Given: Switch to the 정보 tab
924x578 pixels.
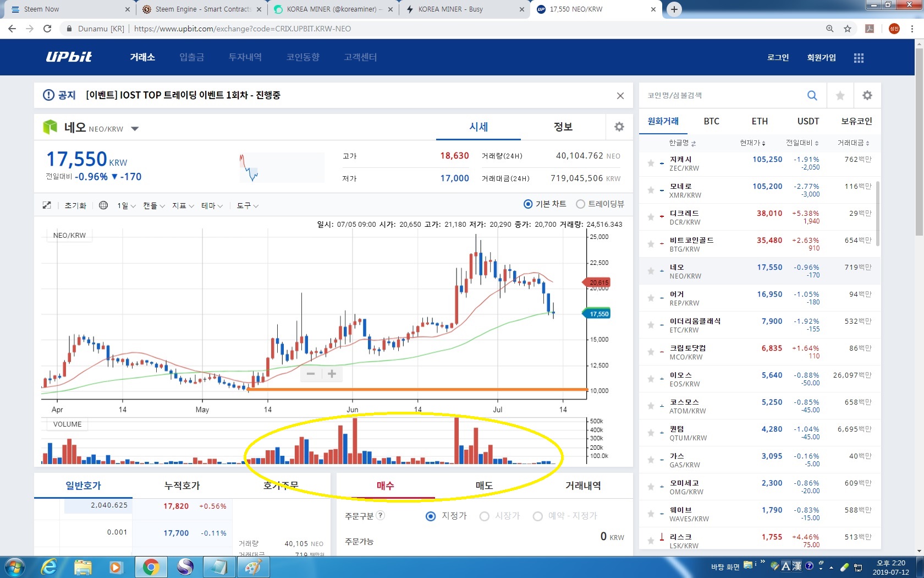Looking at the screenshot, I should [563, 127].
